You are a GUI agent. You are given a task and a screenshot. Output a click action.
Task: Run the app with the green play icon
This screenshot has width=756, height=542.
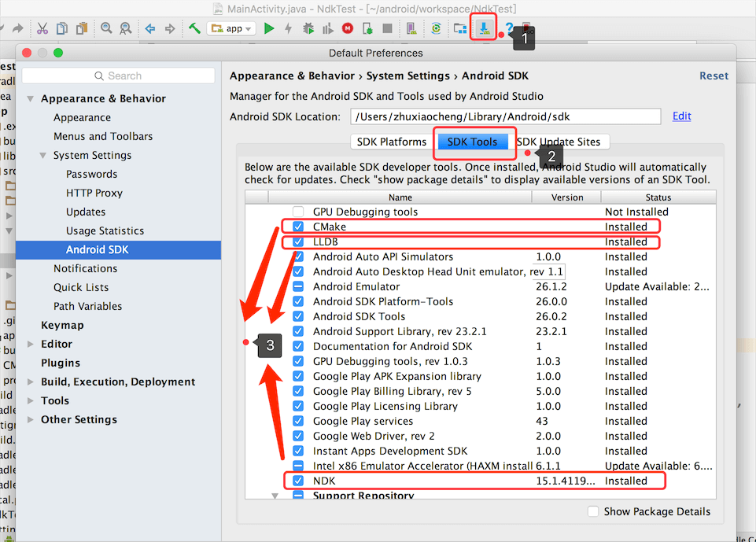pos(269,29)
